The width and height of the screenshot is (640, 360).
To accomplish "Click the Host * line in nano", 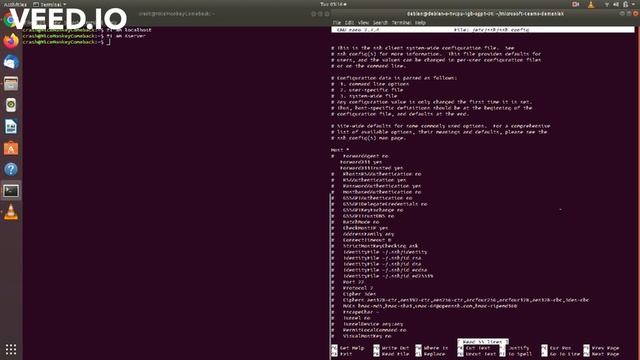I will pyautogui.click(x=340, y=150).
